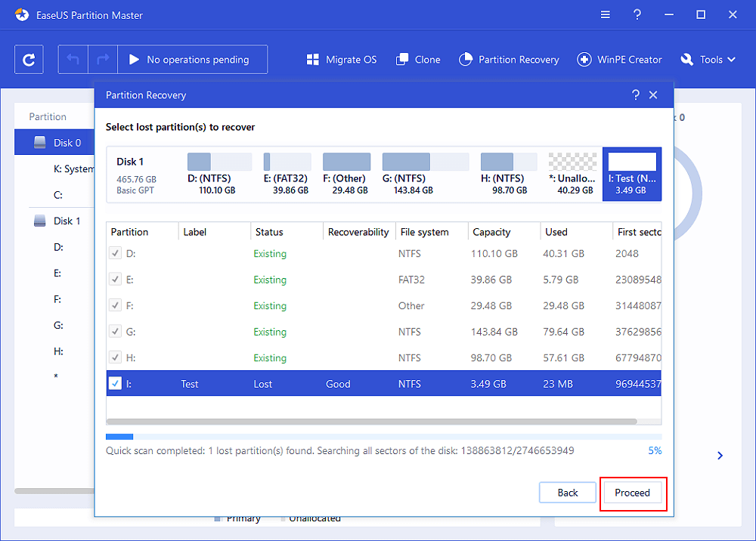Select E: in sidebar list

coord(57,274)
